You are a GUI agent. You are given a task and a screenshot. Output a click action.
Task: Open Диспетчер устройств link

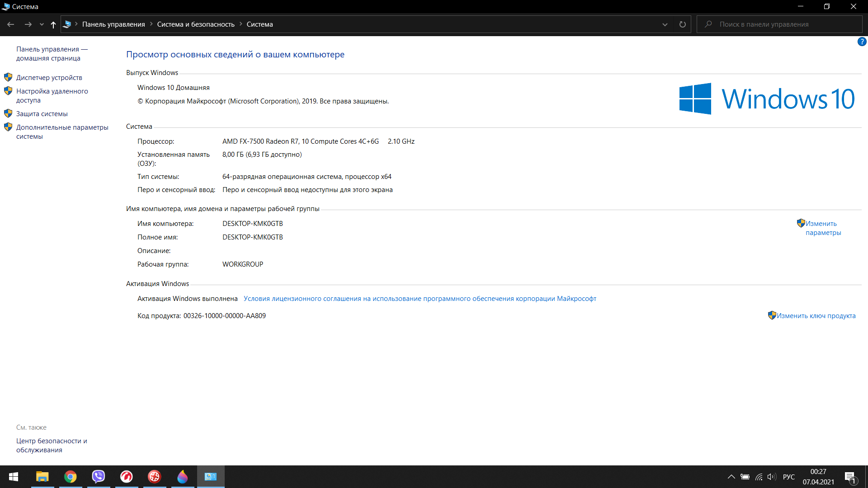[x=49, y=78]
